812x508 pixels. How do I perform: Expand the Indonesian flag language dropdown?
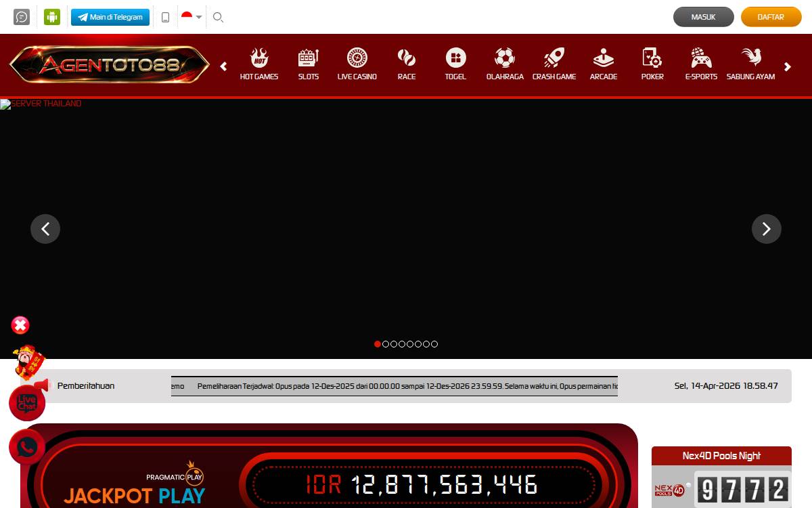pyautogui.click(x=191, y=17)
